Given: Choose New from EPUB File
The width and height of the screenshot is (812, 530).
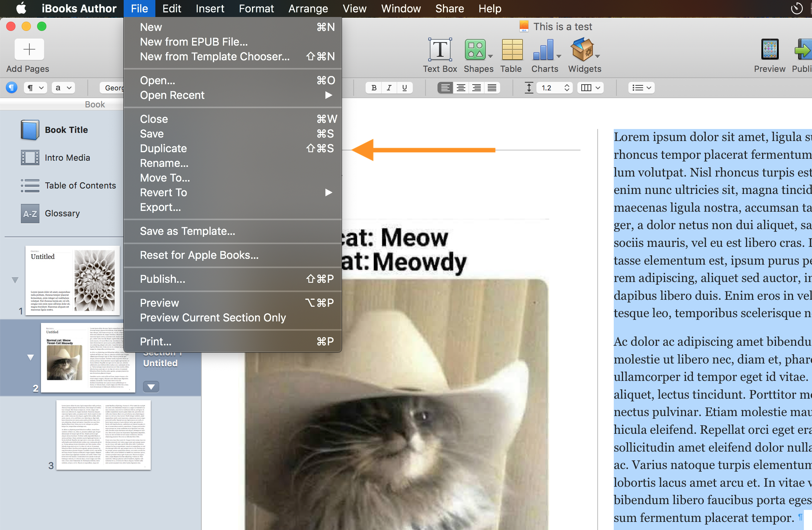Looking at the screenshot, I should pyautogui.click(x=233, y=42).
